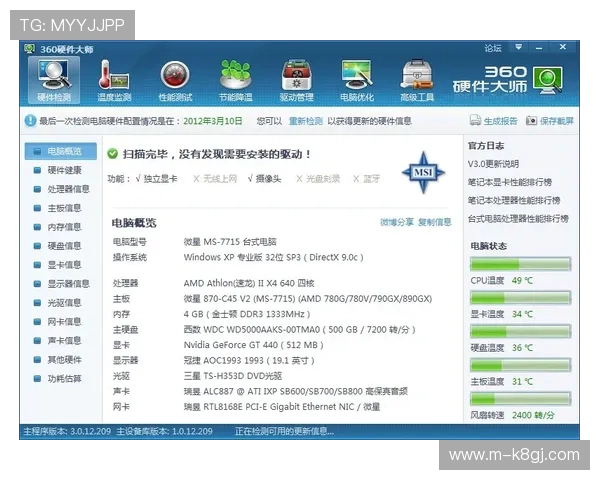This screenshot has height=480, width=600.
Task: Open the 硬件检测 hardware detection tool
Action: click(54, 80)
